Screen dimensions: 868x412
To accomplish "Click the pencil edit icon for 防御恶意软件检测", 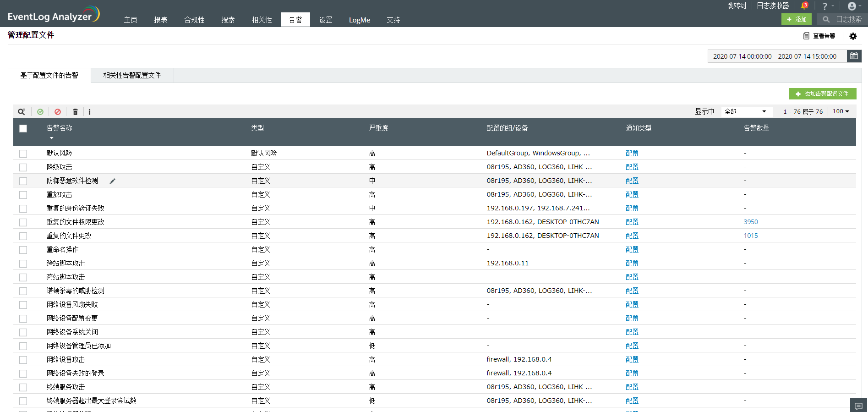I will click(x=112, y=181).
